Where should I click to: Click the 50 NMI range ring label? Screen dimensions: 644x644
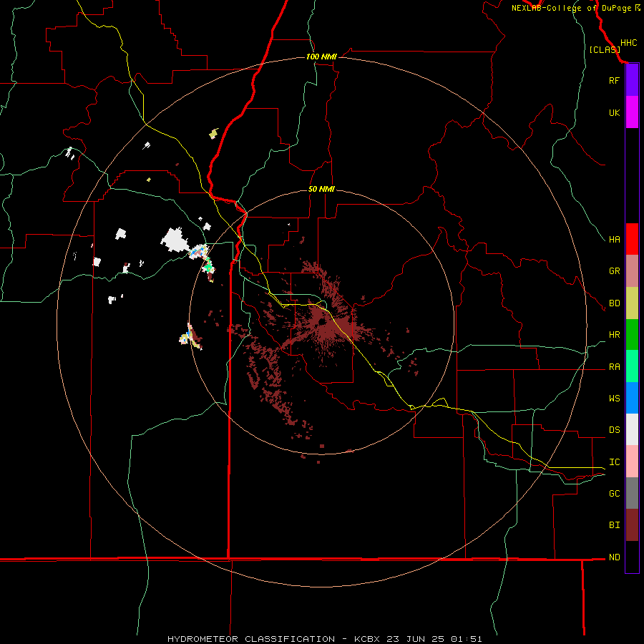(321, 190)
